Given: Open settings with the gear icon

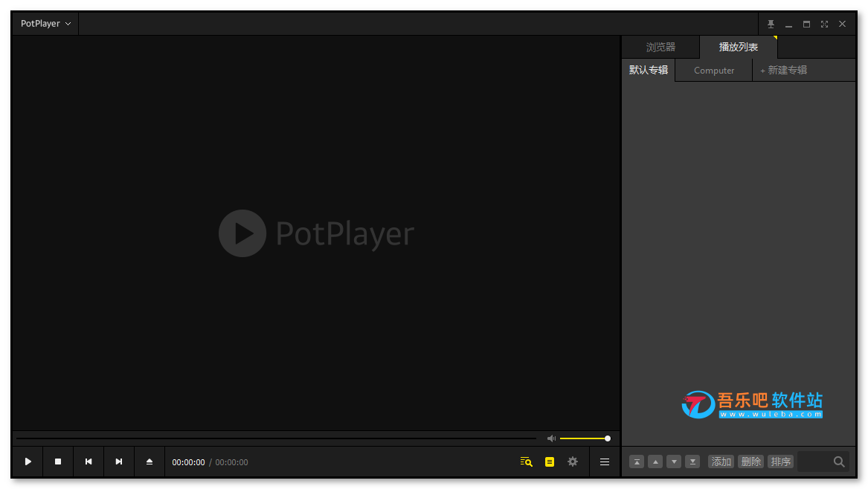Looking at the screenshot, I should coord(573,462).
